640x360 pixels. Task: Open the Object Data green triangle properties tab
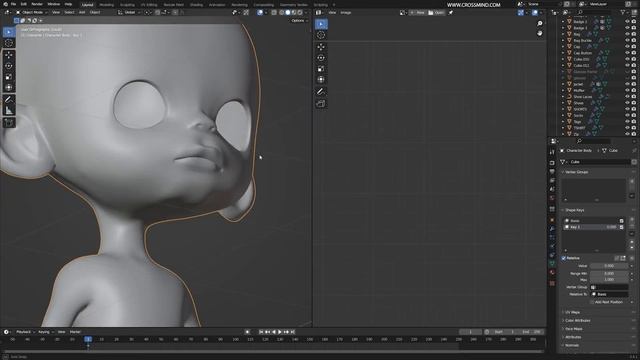[x=552, y=264]
